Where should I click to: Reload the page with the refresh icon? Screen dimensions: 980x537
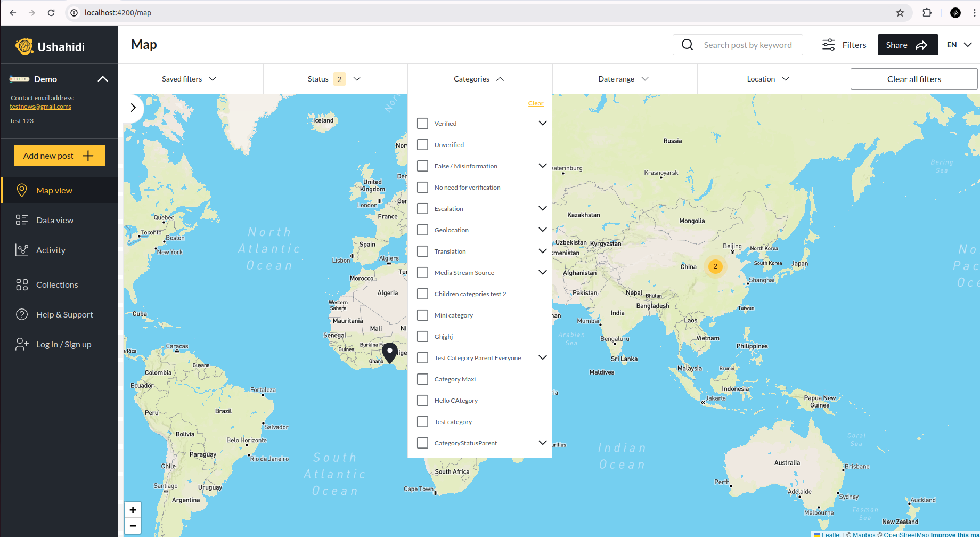(x=51, y=13)
